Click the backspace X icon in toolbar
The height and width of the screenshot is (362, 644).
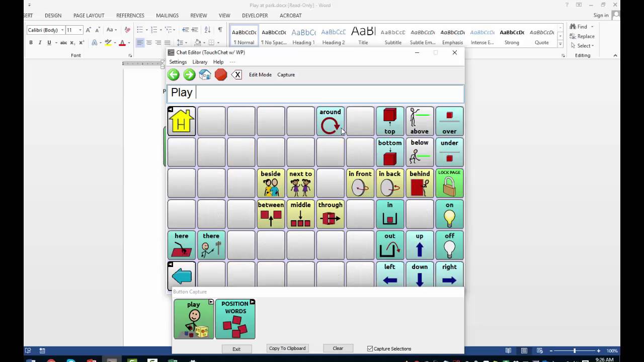(236, 75)
